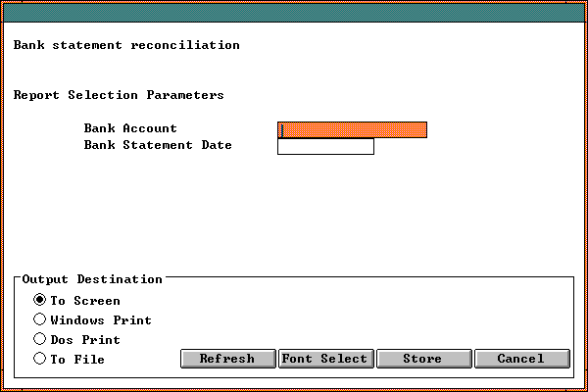Click the Output Destination group title
The width and height of the screenshot is (588, 392).
(x=92, y=279)
